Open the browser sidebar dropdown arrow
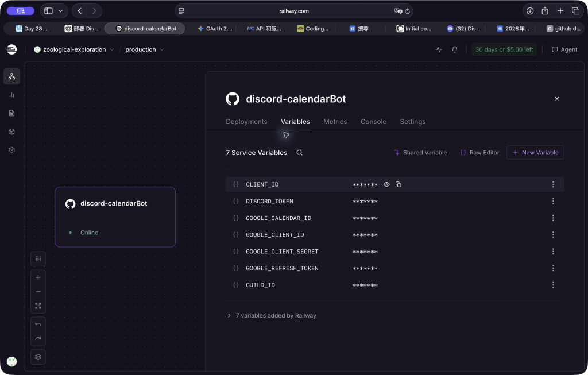The width and height of the screenshot is (588, 375). click(x=60, y=11)
